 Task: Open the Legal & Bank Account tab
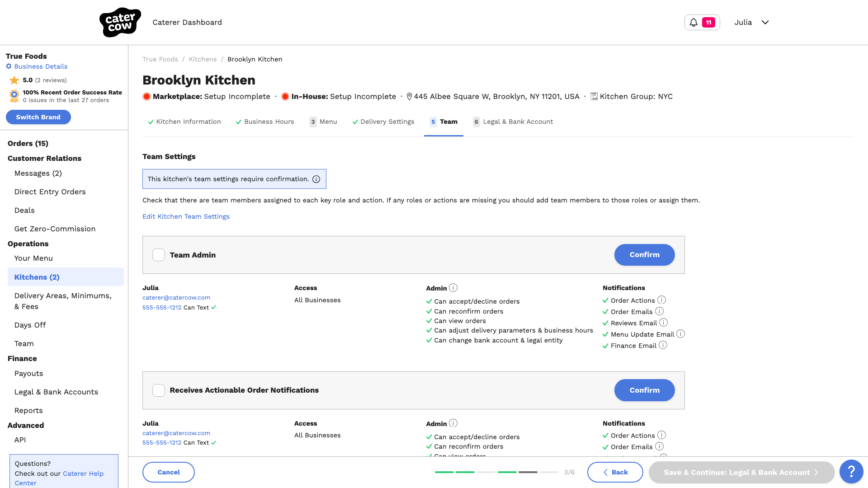[513, 122]
